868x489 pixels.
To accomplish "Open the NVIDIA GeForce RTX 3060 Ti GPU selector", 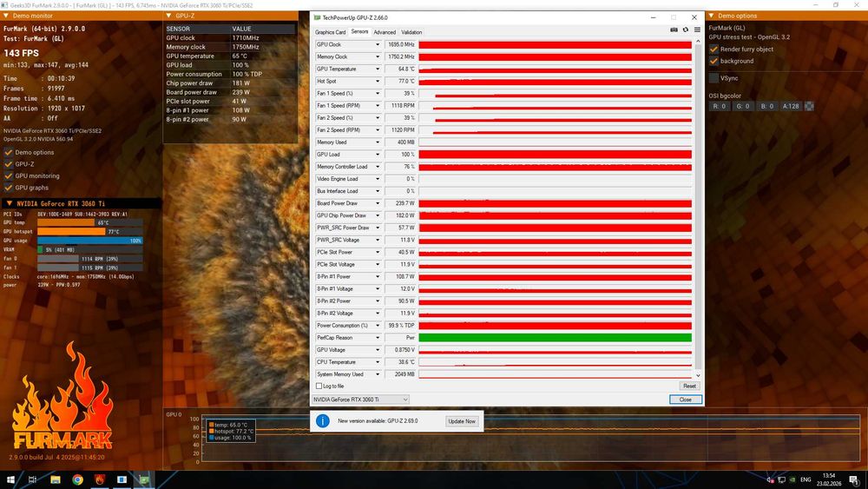I will click(x=360, y=400).
